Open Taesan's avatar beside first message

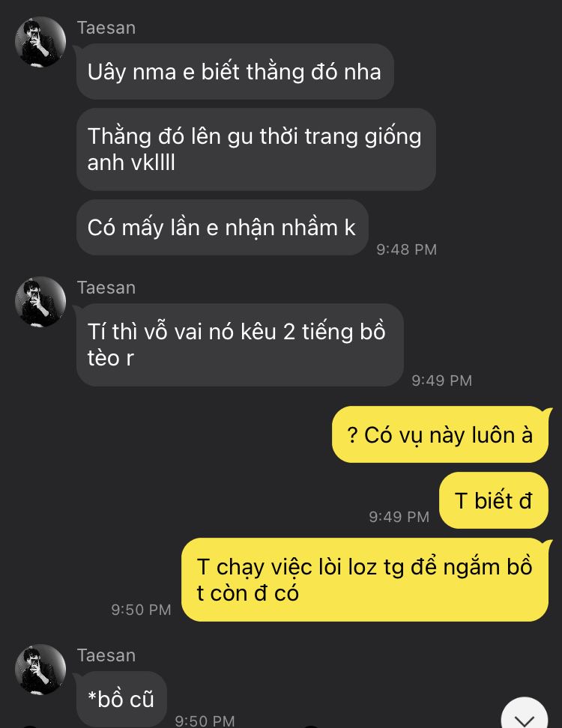(40, 42)
